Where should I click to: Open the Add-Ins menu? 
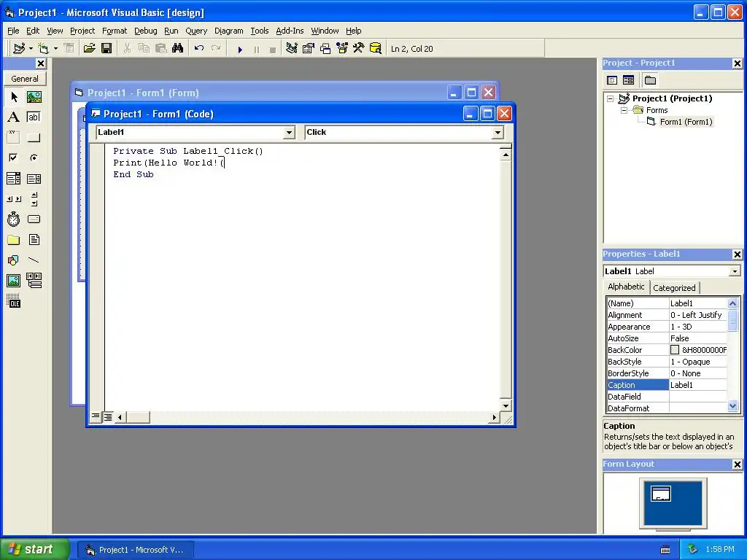(290, 31)
